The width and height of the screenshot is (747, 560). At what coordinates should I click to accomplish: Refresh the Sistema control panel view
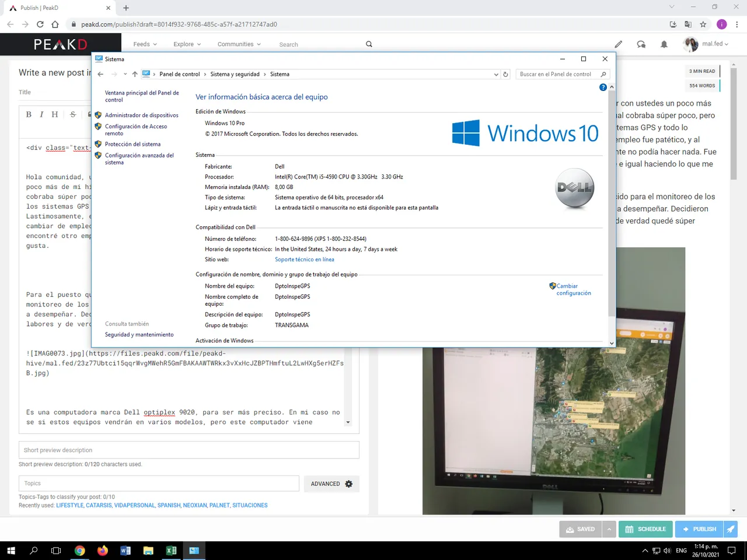click(506, 74)
